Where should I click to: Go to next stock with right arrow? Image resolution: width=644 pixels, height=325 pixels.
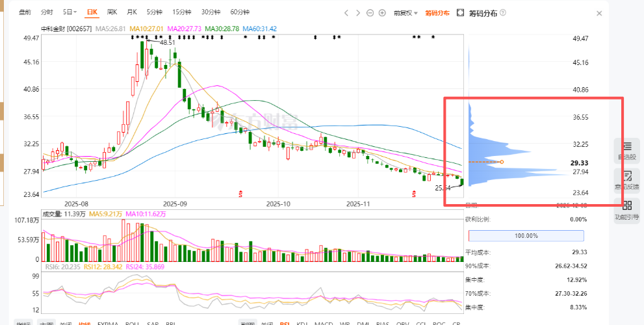click(358, 13)
